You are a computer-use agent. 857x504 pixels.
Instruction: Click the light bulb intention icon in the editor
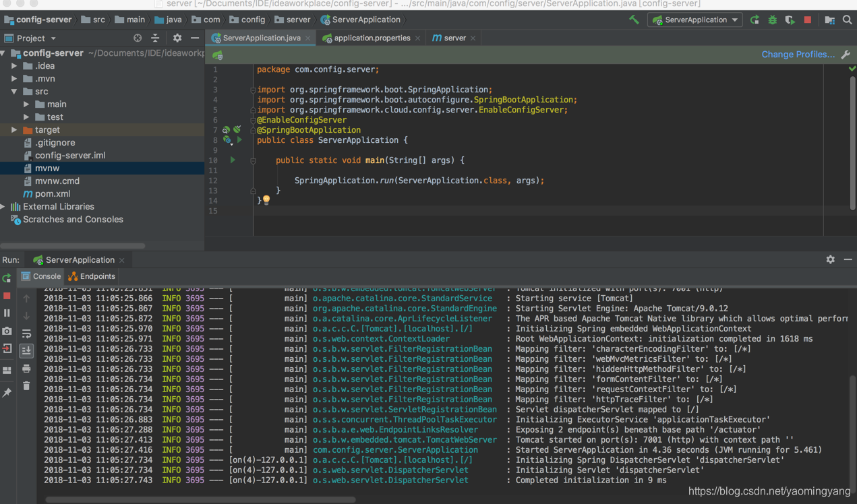(x=266, y=200)
